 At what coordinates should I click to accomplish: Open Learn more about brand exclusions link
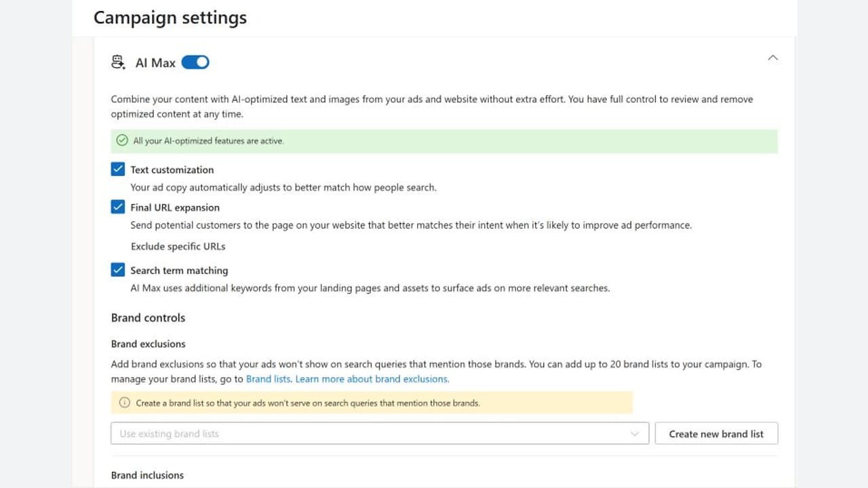[x=372, y=379]
